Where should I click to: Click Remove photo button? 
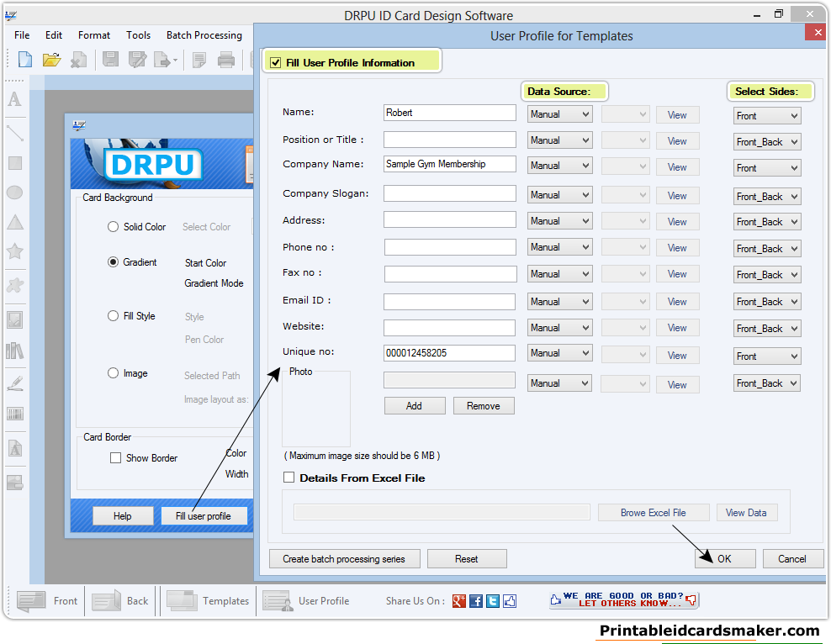coord(484,406)
